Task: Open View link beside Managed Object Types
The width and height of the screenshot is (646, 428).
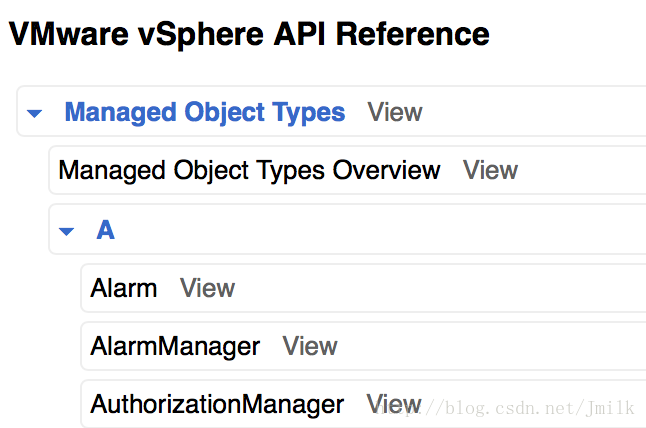Action: (395, 112)
